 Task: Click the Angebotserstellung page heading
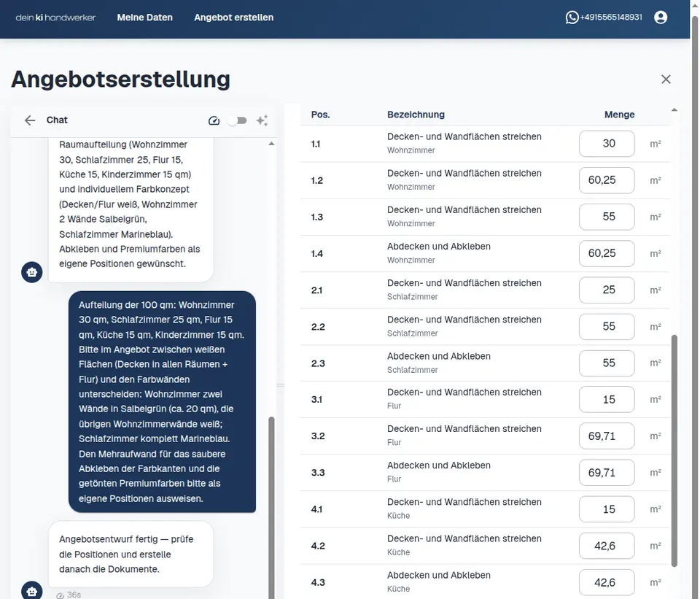tap(120, 80)
